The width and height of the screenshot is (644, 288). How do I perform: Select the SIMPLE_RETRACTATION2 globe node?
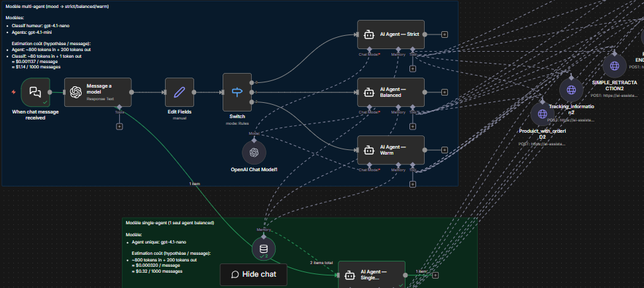[x=614, y=66]
